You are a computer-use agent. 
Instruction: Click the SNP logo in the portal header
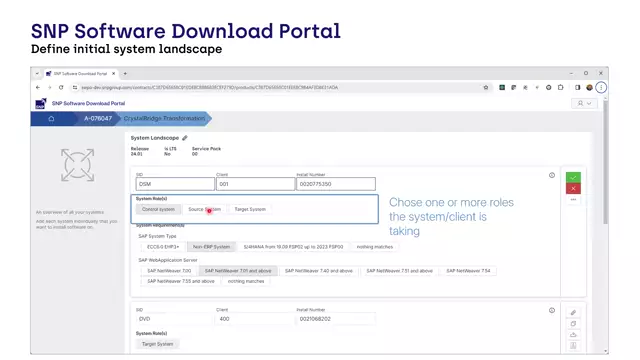click(41, 104)
